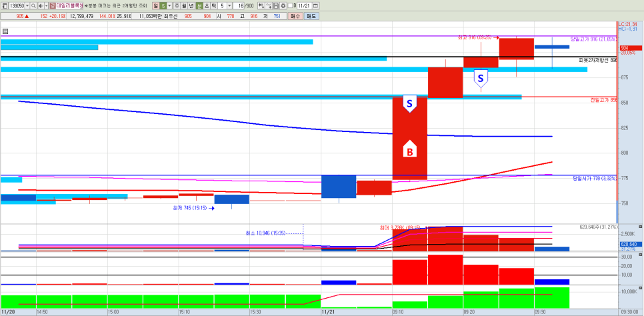Screen dimensions: 644x316
Task: Click the 매도 sell button
Action: (311, 16)
